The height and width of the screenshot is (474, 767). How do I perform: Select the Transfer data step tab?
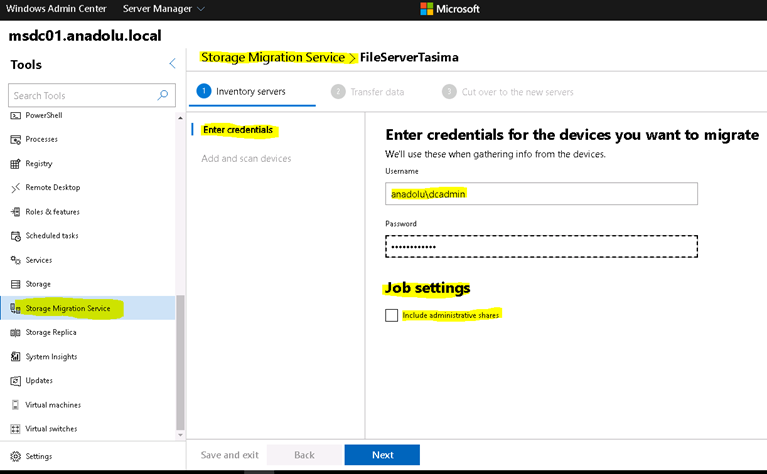point(367,92)
